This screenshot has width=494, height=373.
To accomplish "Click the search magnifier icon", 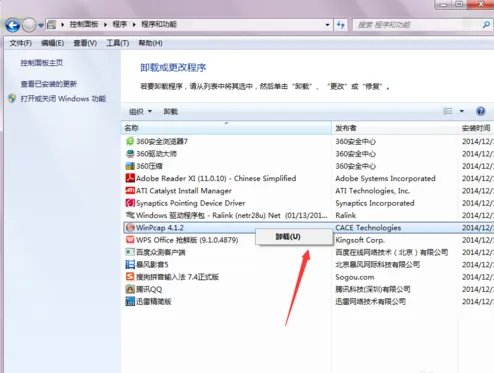I will pyautogui.click(x=486, y=25).
